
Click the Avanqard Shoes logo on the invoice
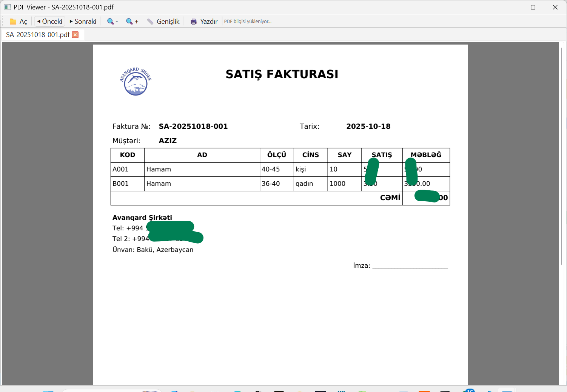pyautogui.click(x=136, y=82)
